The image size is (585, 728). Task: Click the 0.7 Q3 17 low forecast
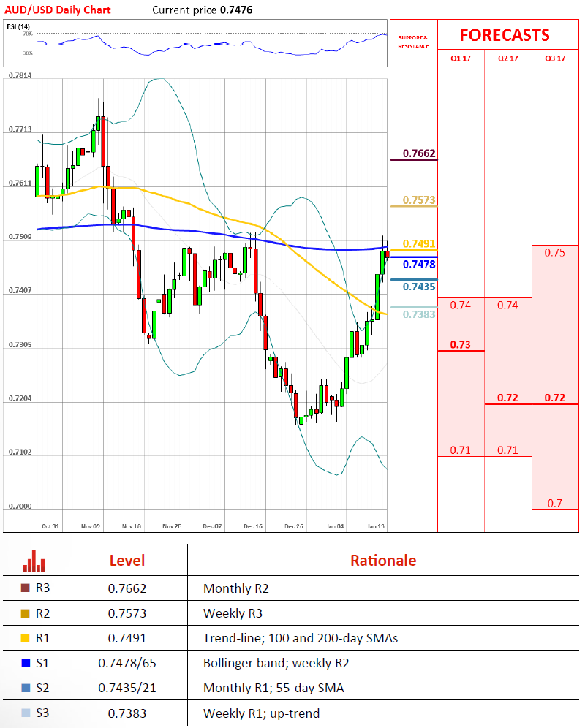coord(555,504)
